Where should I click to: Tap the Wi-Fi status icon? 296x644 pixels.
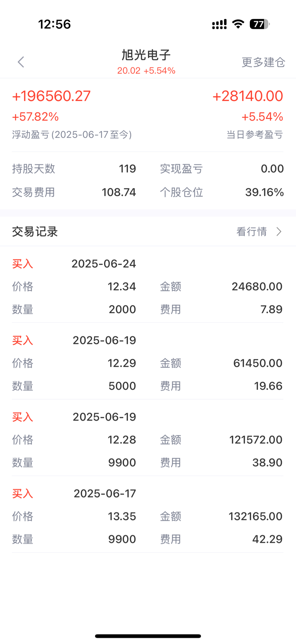(238, 24)
